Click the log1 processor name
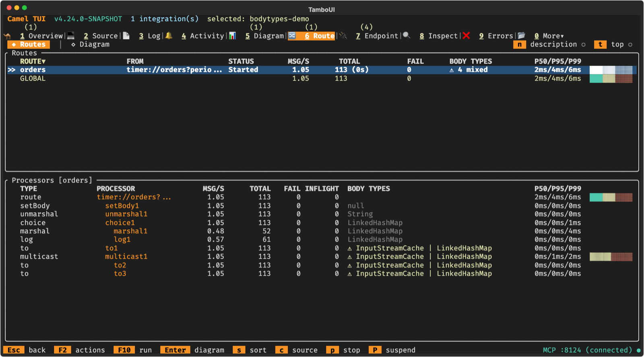The width and height of the screenshot is (644, 357). [122, 240]
